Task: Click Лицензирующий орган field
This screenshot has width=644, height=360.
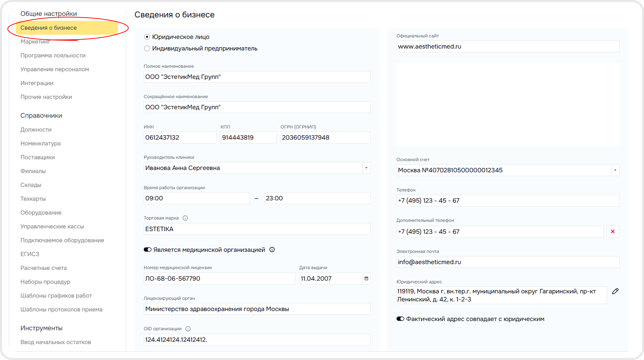Action: tap(257, 309)
